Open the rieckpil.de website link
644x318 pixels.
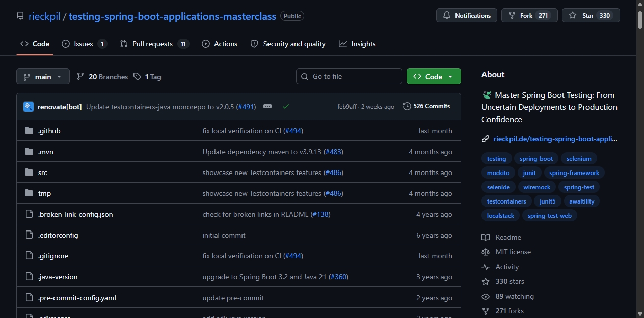(555, 139)
